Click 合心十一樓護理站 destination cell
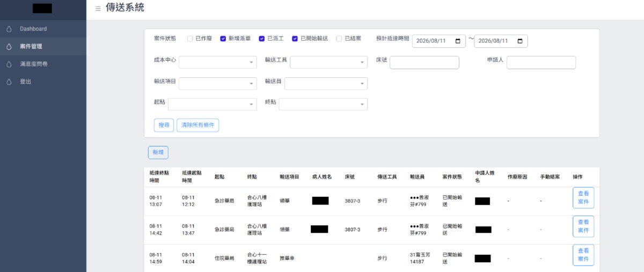This screenshot has height=272, width=644. tap(257, 258)
